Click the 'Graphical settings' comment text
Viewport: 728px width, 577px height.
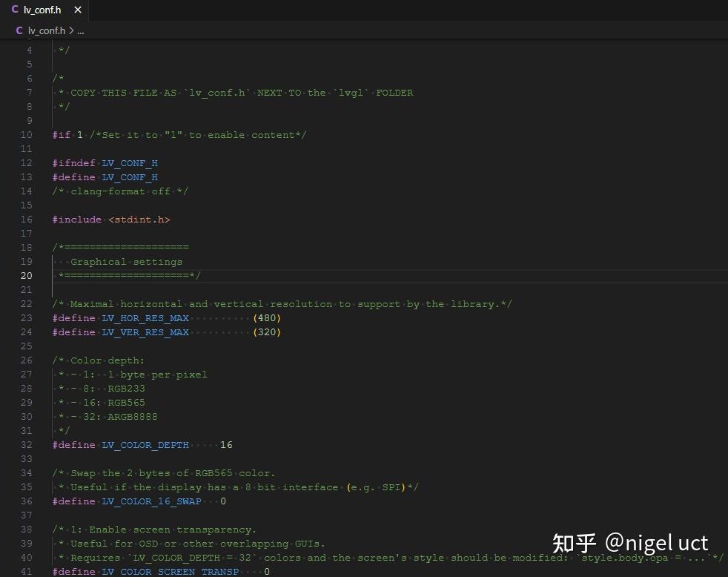[126, 262]
